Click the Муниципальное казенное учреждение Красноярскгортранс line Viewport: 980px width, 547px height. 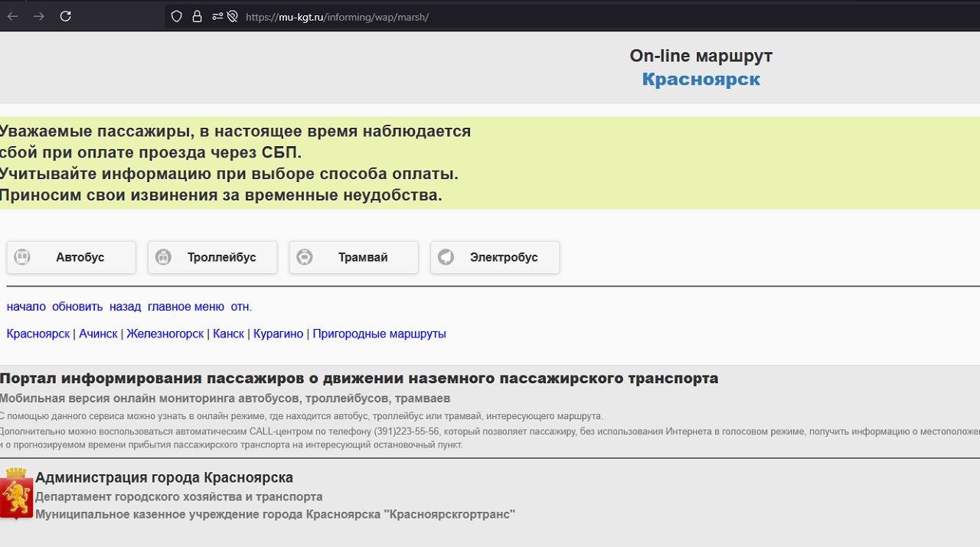tap(276, 514)
